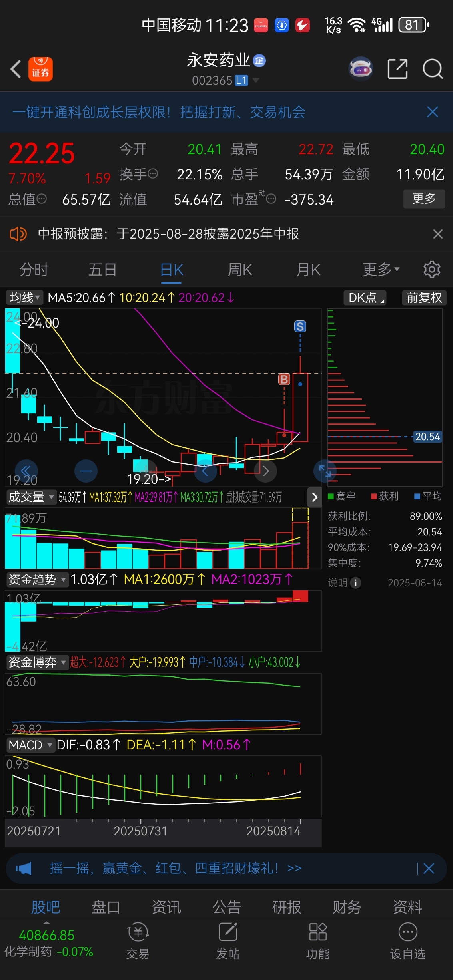
Task: Tap the 获利 legend swatch
Action: click(x=374, y=496)
